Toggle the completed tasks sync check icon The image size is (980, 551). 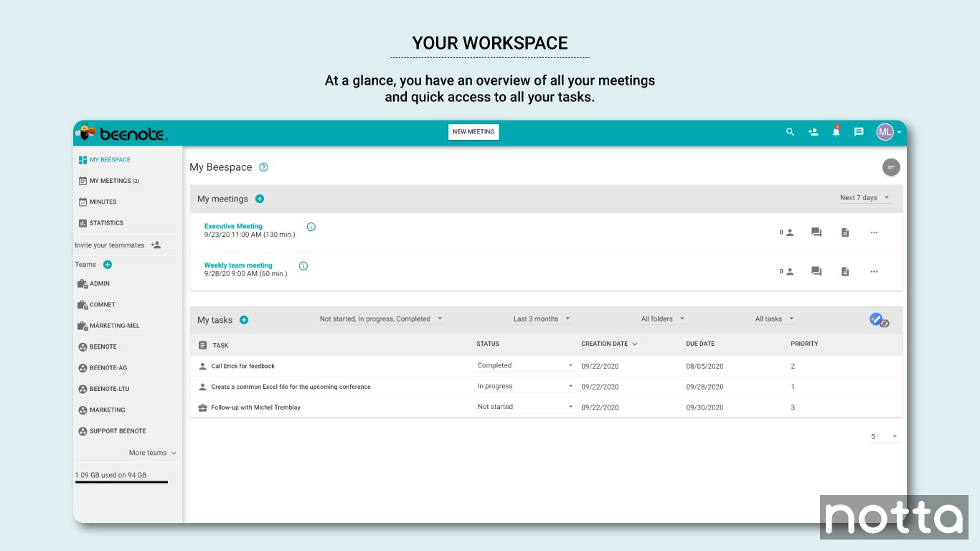click(x=878, y=320)
